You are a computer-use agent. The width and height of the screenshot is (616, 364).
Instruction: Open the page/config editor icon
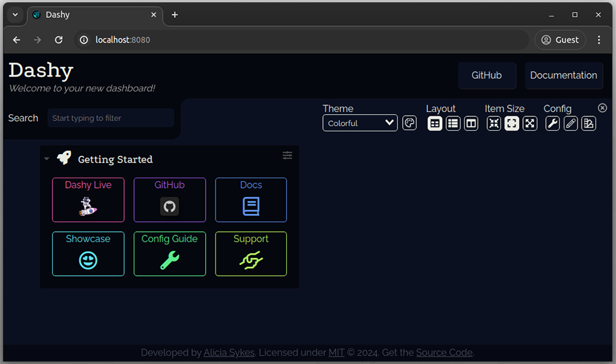click(588, 123)
